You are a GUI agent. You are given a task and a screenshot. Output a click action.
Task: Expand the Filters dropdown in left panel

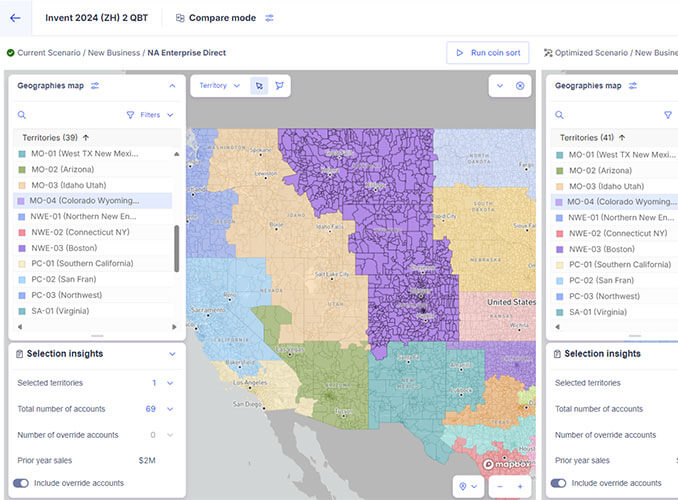click(x=150, y=115)
